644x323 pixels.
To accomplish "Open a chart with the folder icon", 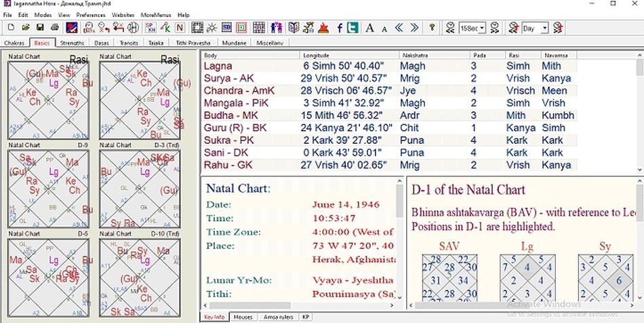I will (x=24, y=28).
